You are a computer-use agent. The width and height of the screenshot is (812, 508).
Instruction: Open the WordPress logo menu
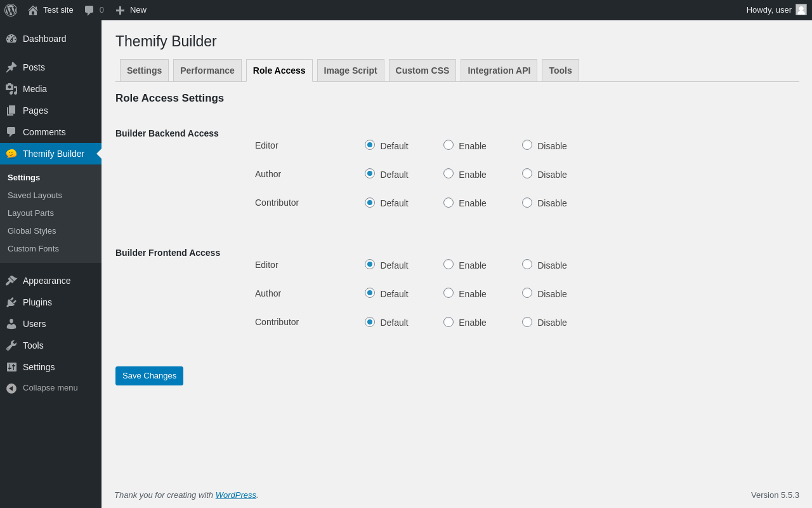coord(11,10)
